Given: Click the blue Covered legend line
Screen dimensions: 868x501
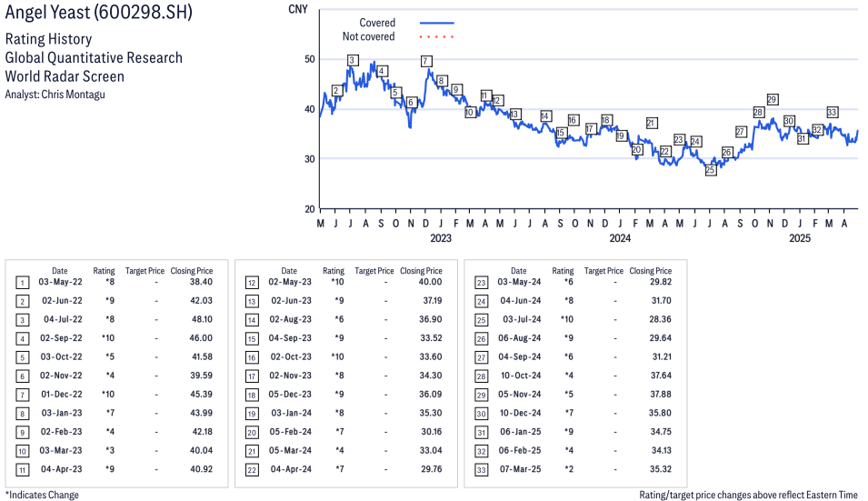Looking at the screenshot, I should pos(437,24).
